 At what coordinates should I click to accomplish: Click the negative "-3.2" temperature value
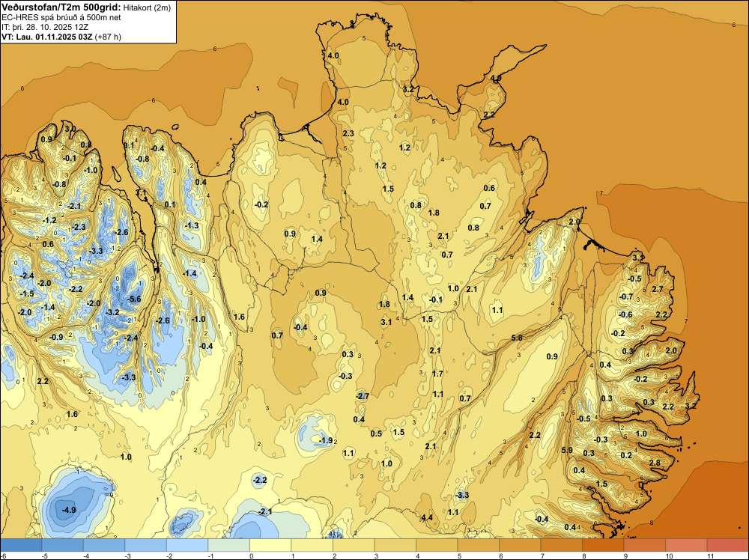tap(112, 312)
